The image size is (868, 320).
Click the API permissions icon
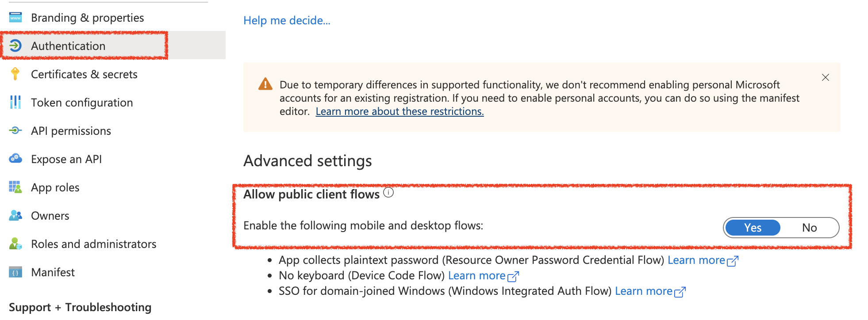point(15,130)
